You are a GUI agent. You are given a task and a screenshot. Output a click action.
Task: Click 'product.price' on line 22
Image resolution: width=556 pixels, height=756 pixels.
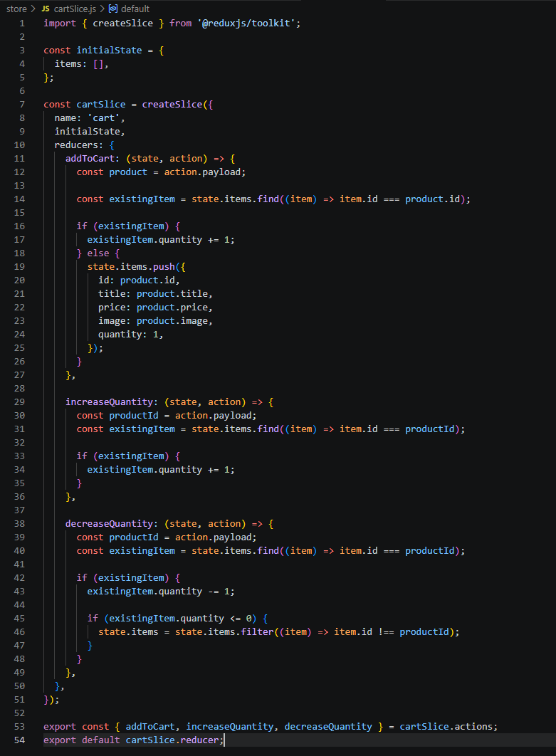pyautogui.click(x=172, y=307)
